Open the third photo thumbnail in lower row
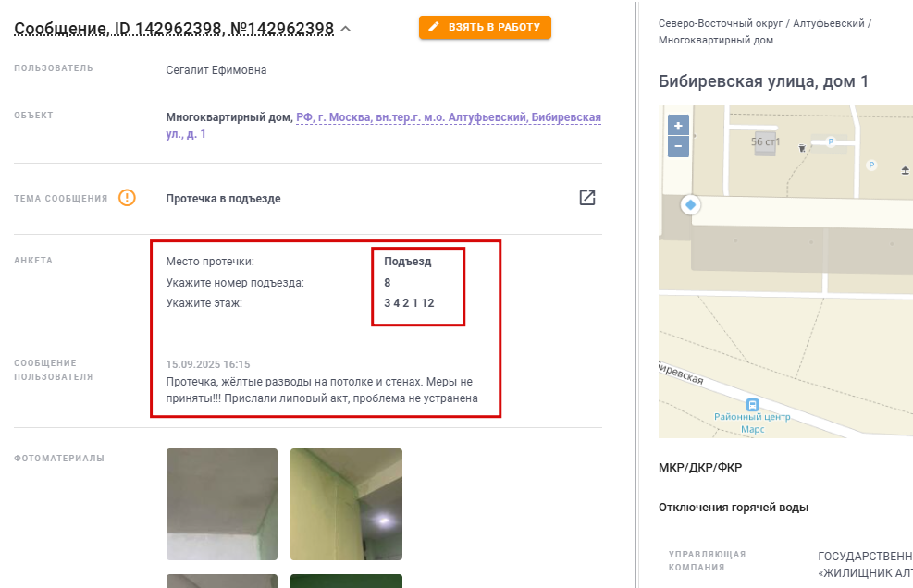 [x=222, y=581]
